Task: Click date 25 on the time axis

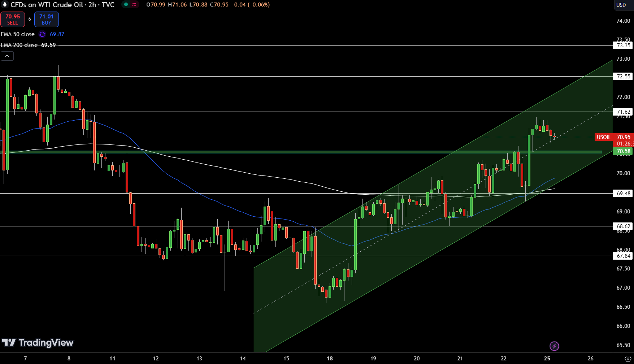Action: point(547,359)
